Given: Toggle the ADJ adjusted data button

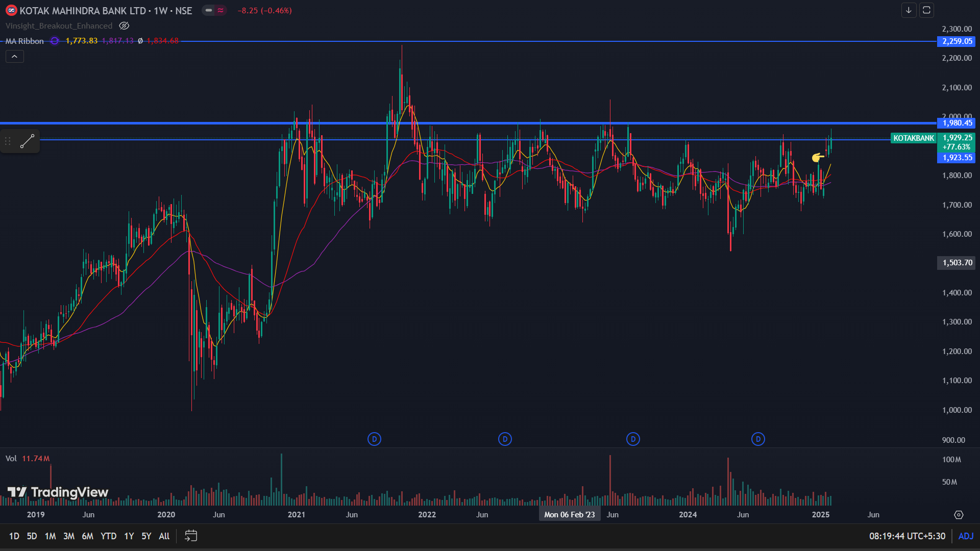Looking at the screenshot, I should (x=966, y=536).
